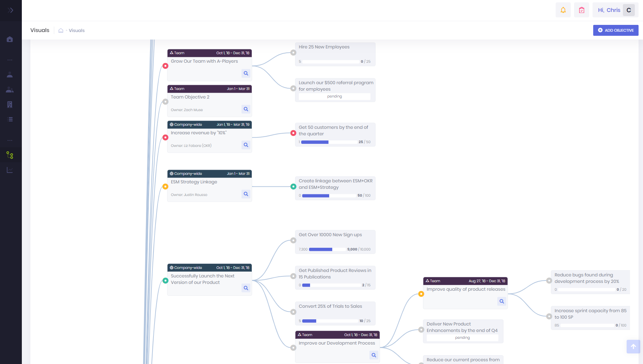The height and width of the screenshot is (364, 643).
Task: Zoom into the 'Increase revenue by 10%' objective
Action: tap(246, 145)
